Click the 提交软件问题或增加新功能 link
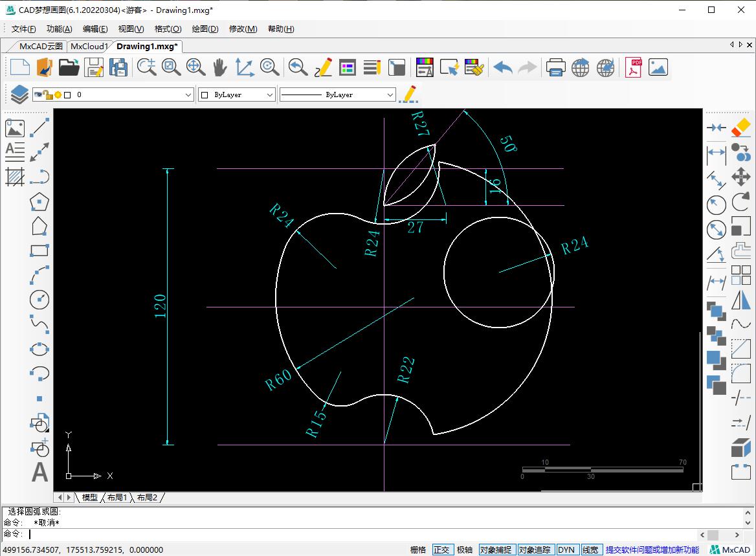Screen dimensions: 756x556 point(652,550)
